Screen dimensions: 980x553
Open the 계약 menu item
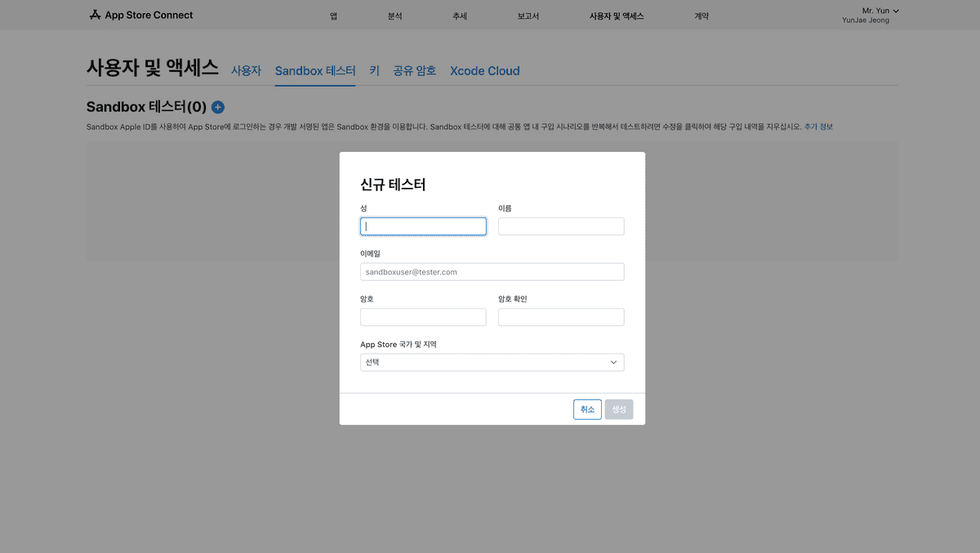(702, 16)
